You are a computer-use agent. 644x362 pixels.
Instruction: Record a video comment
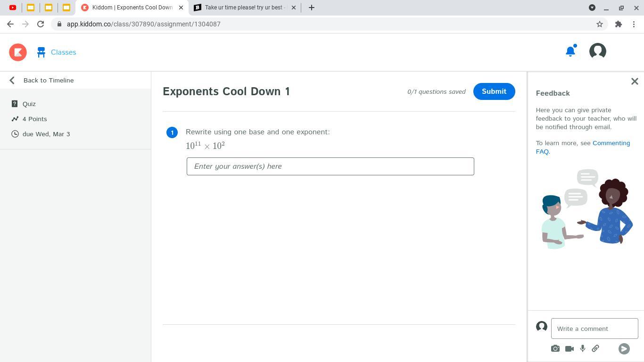[x=570, y=348]
